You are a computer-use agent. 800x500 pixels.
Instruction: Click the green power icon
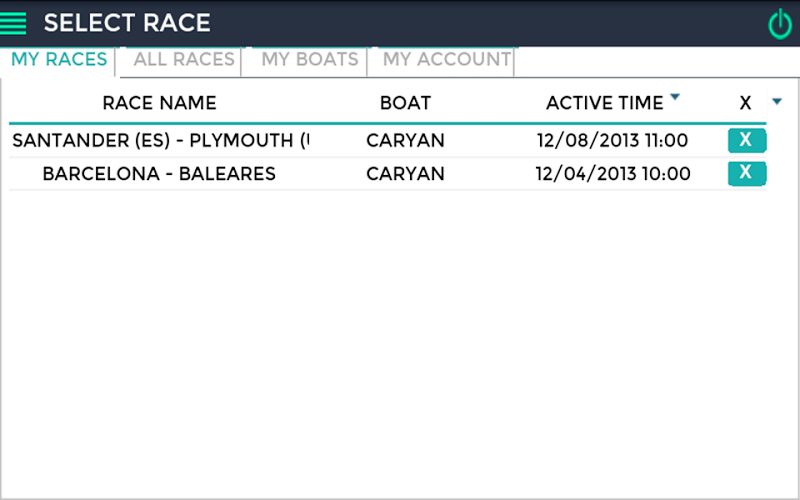click(779, 23)
